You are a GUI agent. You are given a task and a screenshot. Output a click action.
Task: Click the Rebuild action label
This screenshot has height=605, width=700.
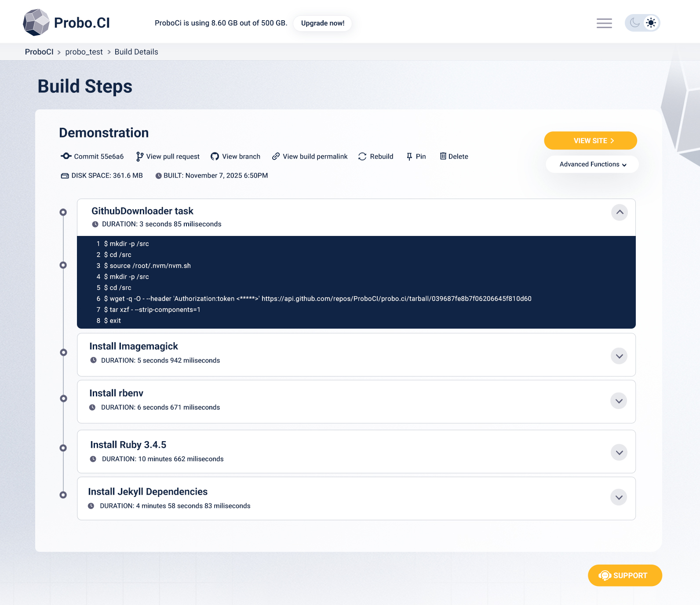pos(382,156)
